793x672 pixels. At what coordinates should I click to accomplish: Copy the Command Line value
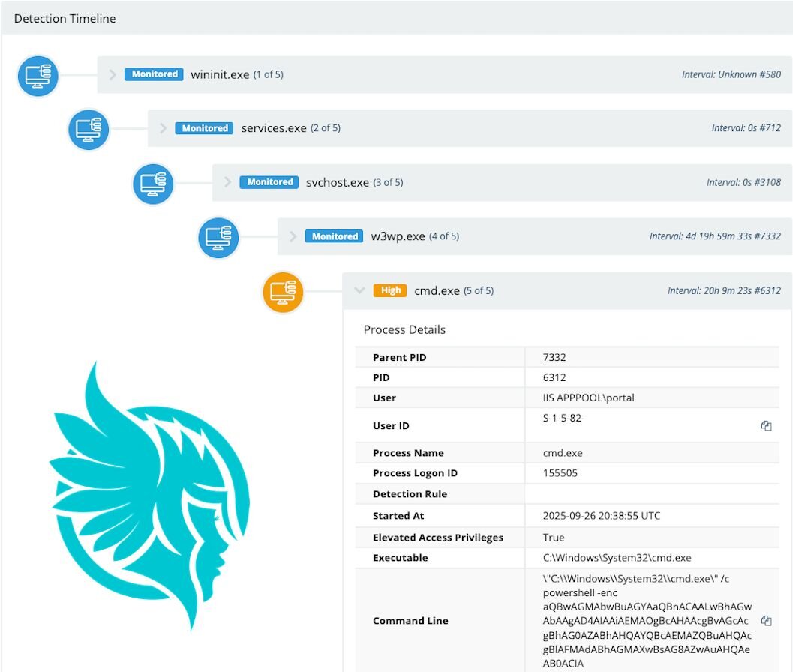[x=766, y=620]
